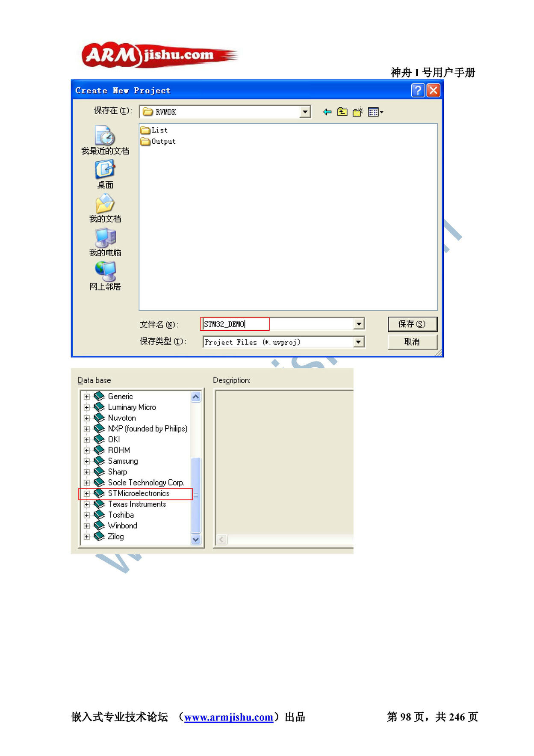
Task: Select Winbond in the database tree
Action: click(x=122, y=526)
